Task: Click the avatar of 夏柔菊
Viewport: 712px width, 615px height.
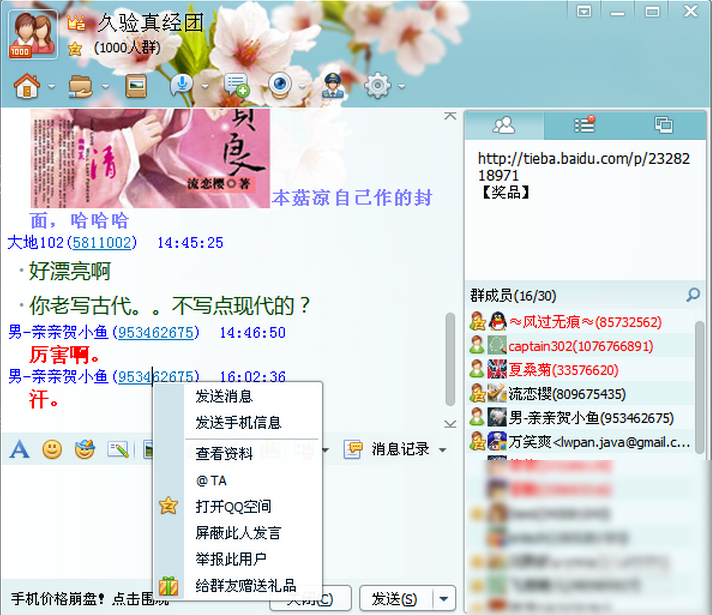Action: 497,370
